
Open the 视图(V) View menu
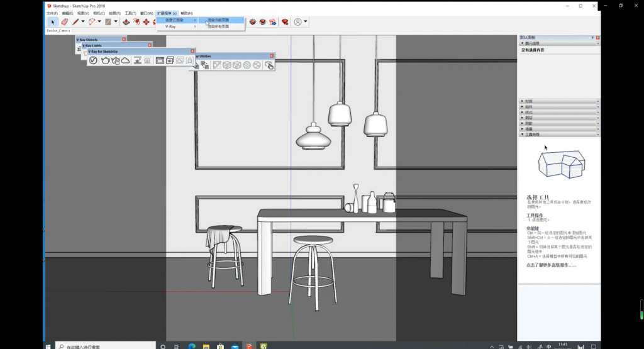[83, 13]
